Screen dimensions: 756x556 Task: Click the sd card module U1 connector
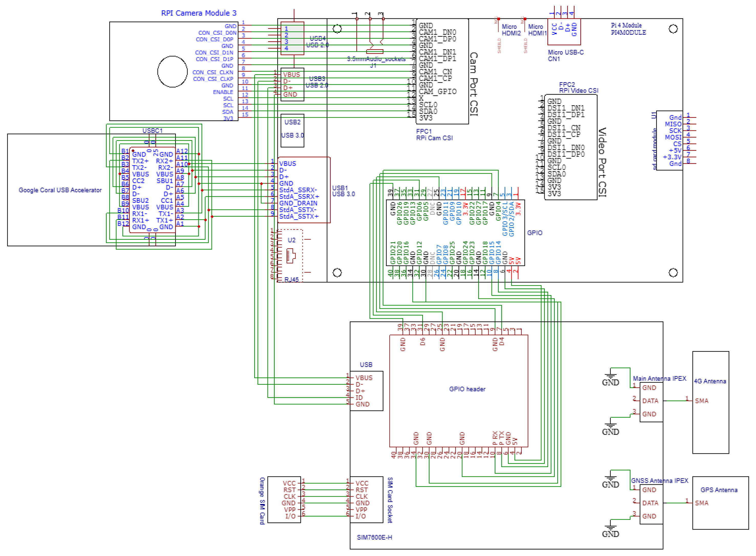pyautogui.click(x=669, y=141)
